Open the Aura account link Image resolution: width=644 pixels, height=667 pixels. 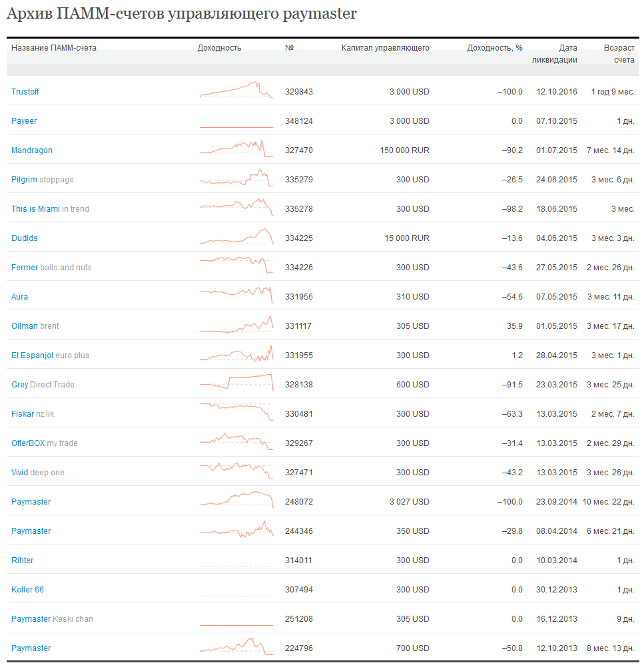point(20,297)
